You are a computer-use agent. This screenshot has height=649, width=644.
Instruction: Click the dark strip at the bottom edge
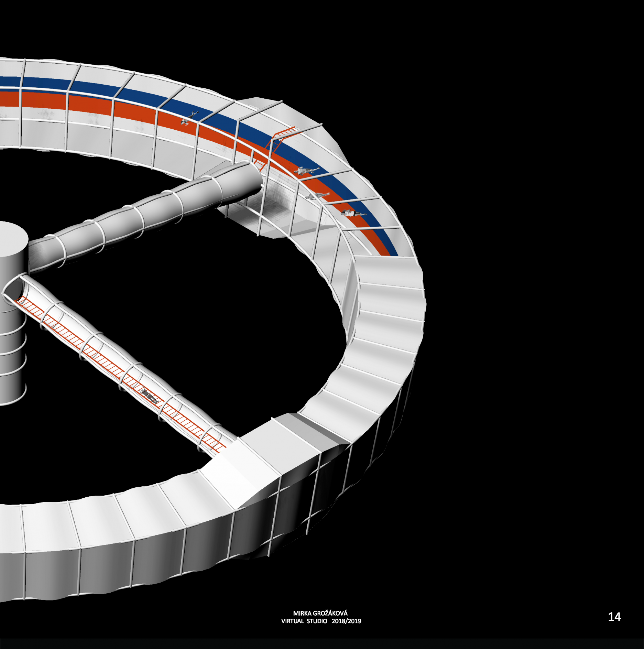(x=322, y=643)
